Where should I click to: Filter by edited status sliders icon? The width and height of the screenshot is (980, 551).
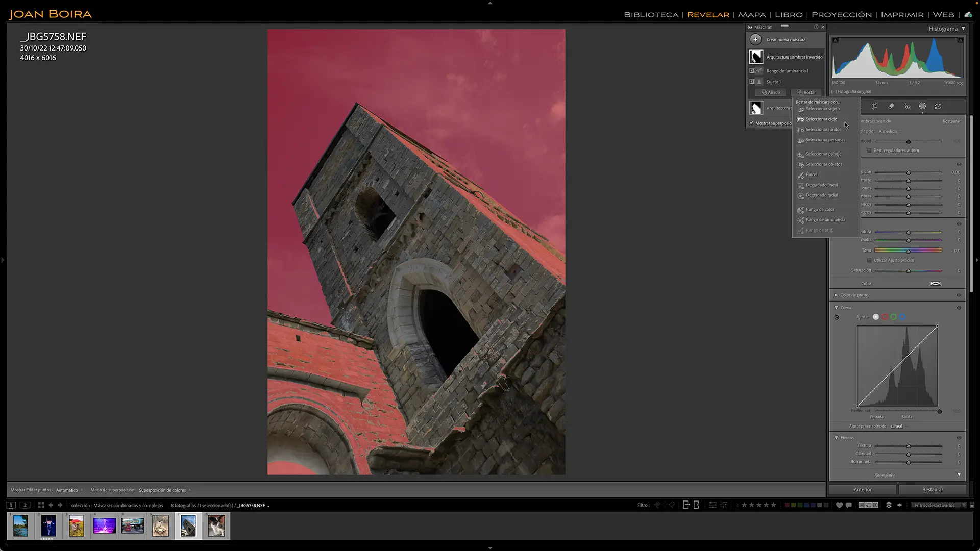[x=713, y=505]
